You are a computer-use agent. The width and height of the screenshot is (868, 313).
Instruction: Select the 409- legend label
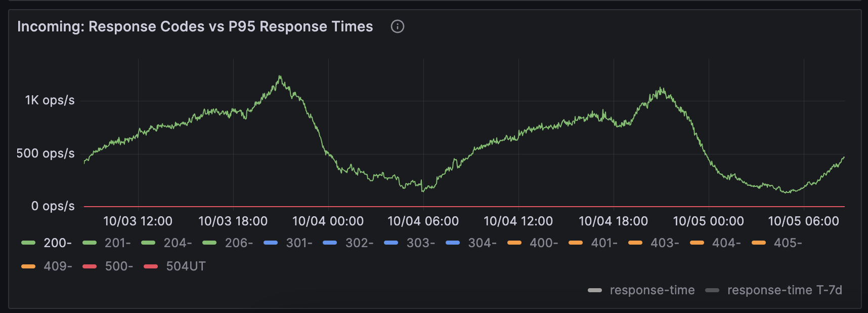click(x=58, y=266)
